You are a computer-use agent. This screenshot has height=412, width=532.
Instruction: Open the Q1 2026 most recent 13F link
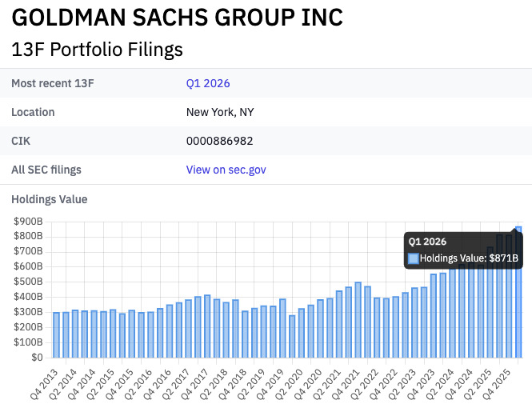pos(208,83)
